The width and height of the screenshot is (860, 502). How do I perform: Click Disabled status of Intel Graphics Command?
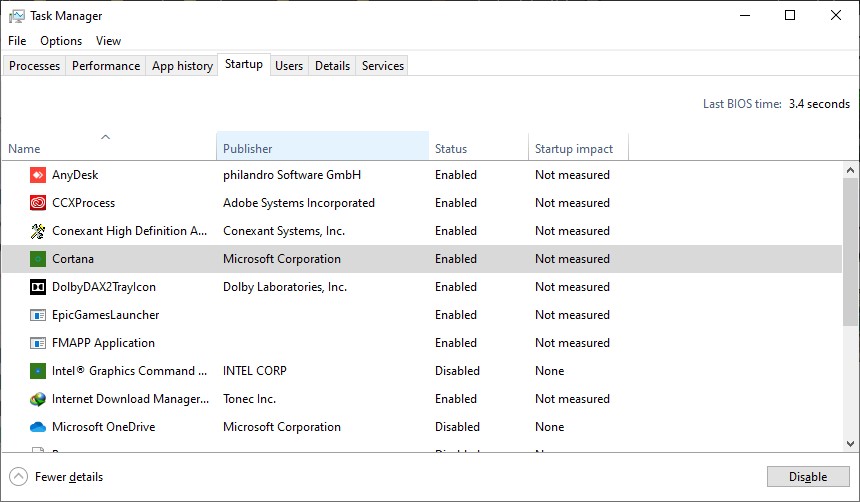(x=457, y=371)
